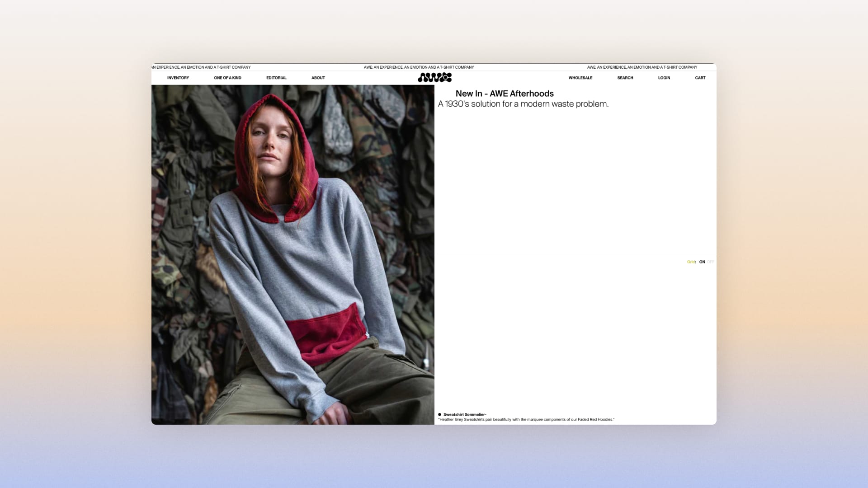Click the Heather Grey Sweatshirts quote text
The width and height of the screenshot is (868, 488).
(x=526, y=420)
